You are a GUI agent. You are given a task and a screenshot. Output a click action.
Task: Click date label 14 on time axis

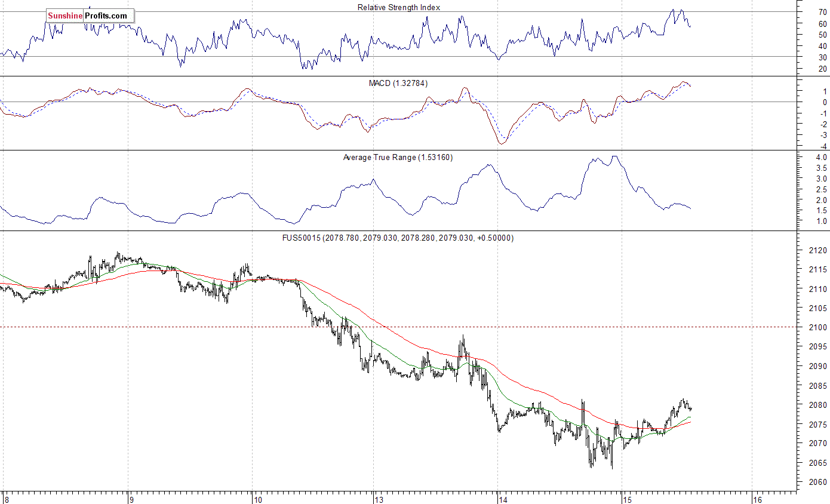[x=503, y=499]
